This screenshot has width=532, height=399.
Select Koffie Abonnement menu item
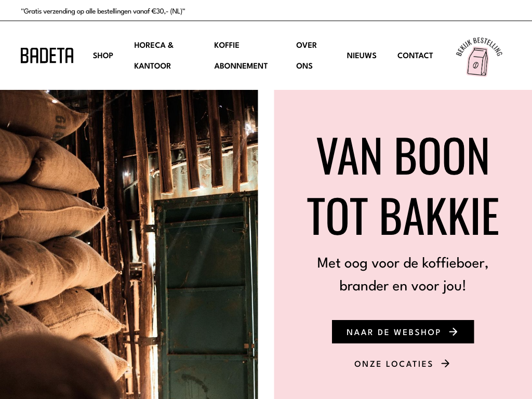(x=241, y=56)
